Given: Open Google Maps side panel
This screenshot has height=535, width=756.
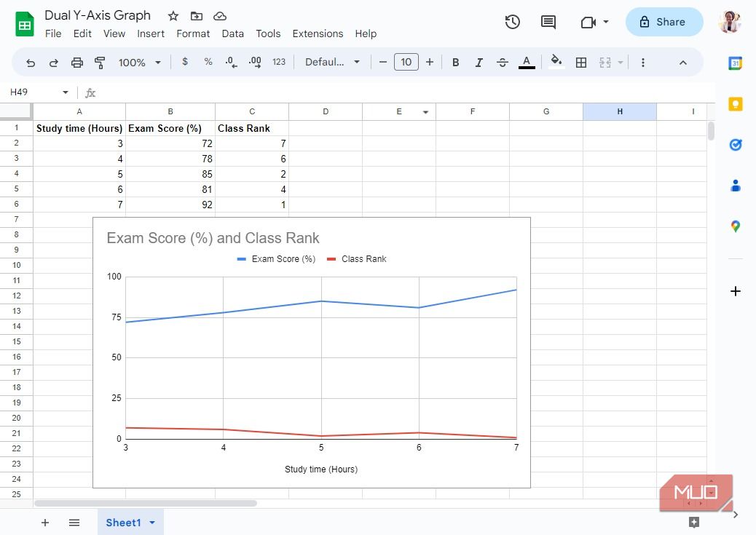Looking at the screenshot, I should [736, 226].
